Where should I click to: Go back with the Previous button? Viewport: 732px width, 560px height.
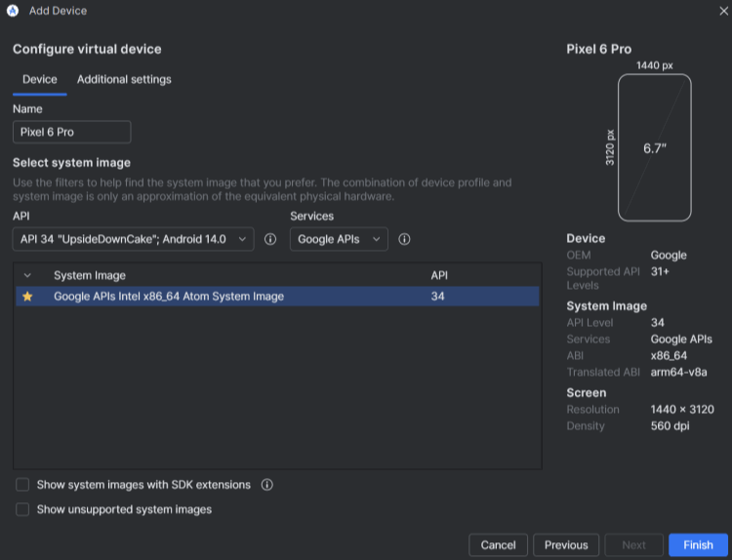click(566, 545)
